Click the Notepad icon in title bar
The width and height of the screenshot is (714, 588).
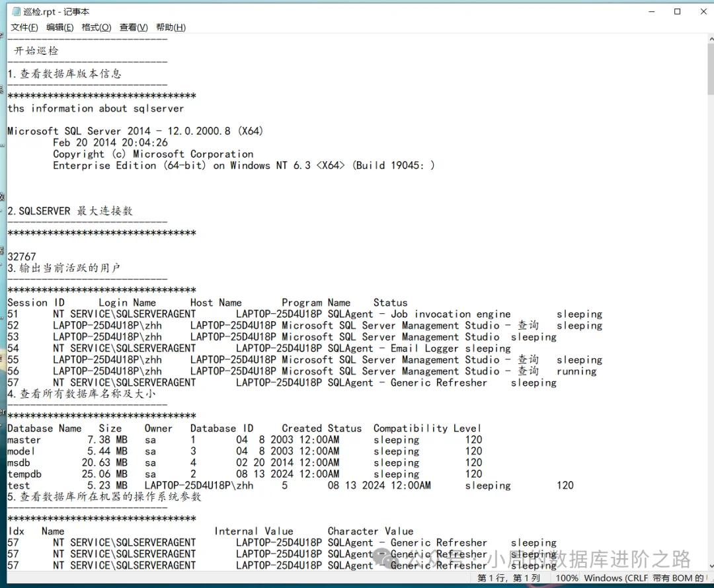coord(17,11)
